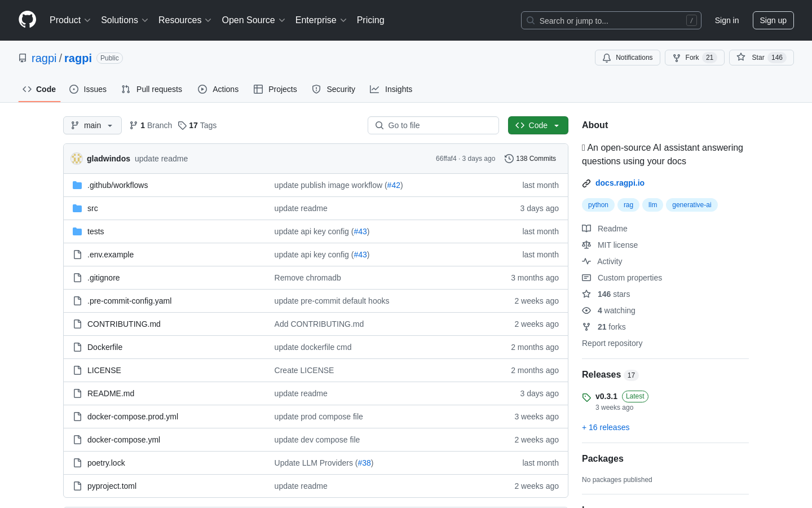Screen dimensions: 812x508
Task: Click the ragpi owner link
Action: 44,58
